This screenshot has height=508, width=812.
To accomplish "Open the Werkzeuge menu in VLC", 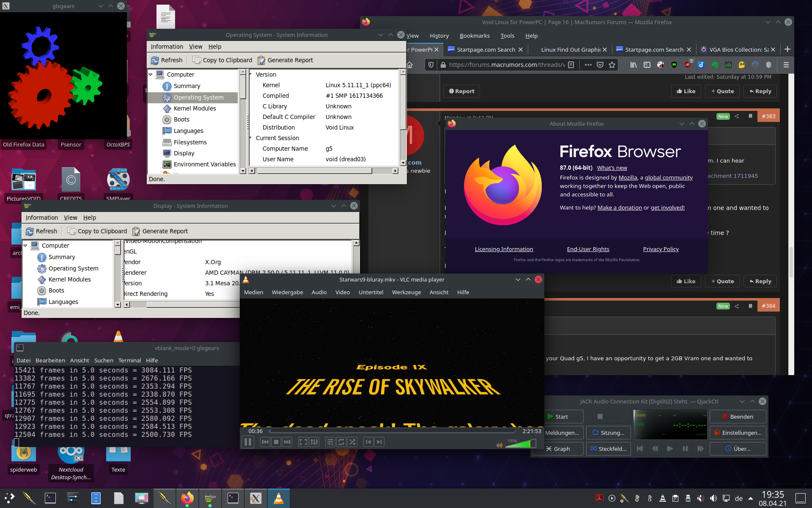I will (406, 292).
